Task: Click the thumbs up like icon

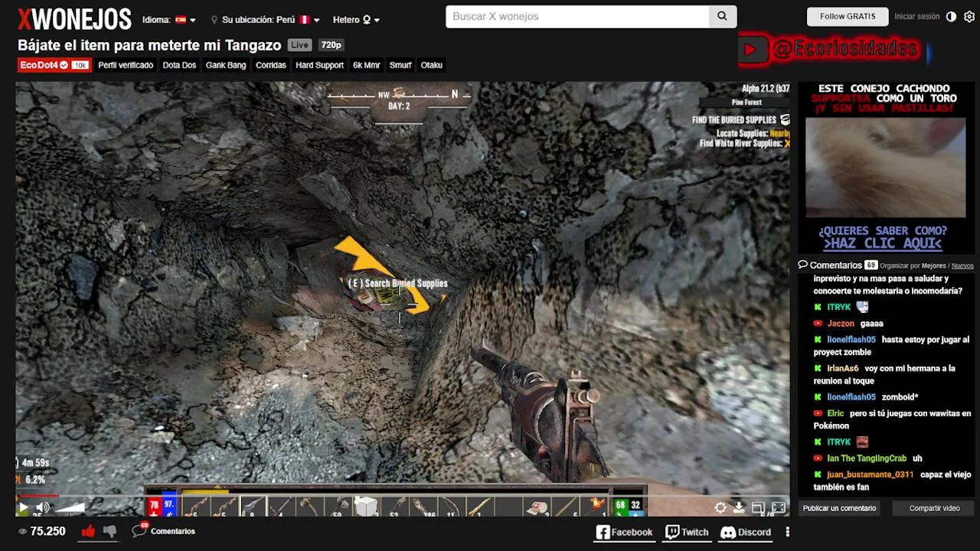Action: coord(88,531)
